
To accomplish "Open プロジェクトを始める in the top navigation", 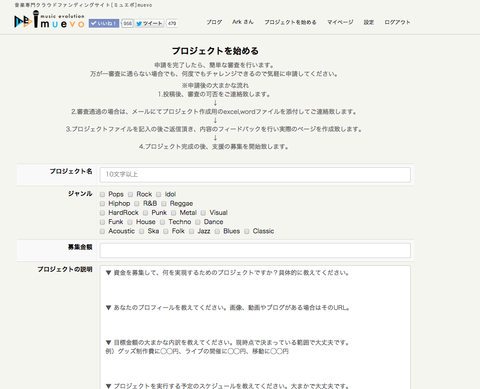I will (x=290, y=22).
